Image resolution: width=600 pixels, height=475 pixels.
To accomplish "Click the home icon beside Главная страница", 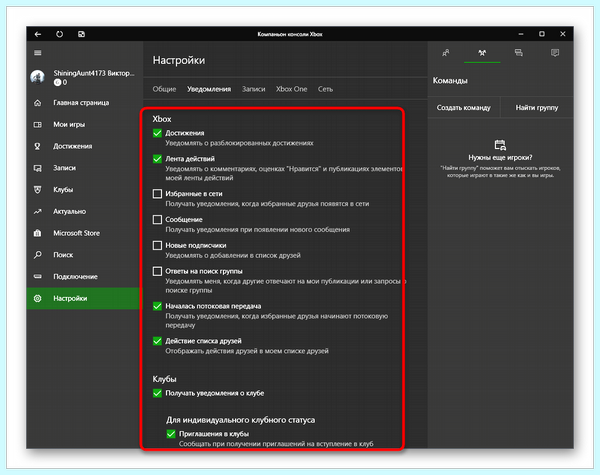I will (38, 103).
